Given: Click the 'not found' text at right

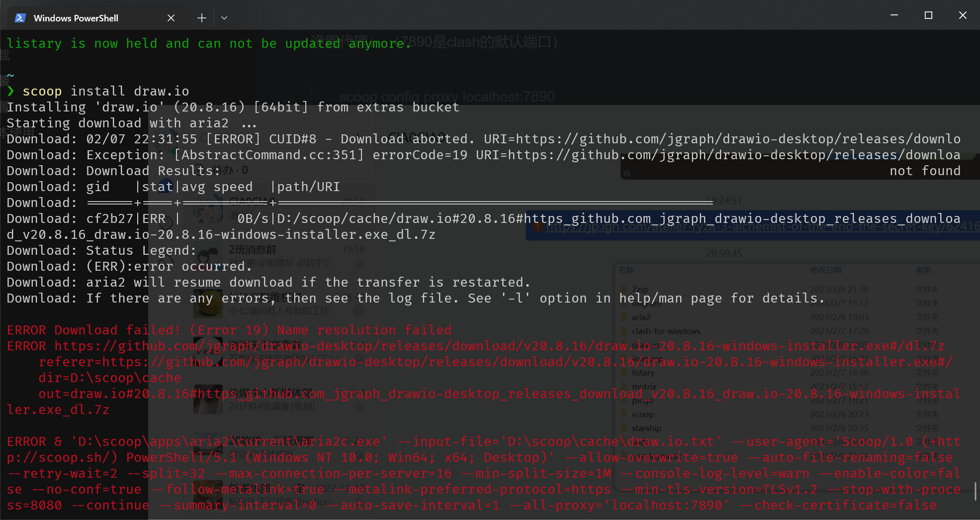Looking at the screenshot, I should pyautogui.click(x=925, y=171).
